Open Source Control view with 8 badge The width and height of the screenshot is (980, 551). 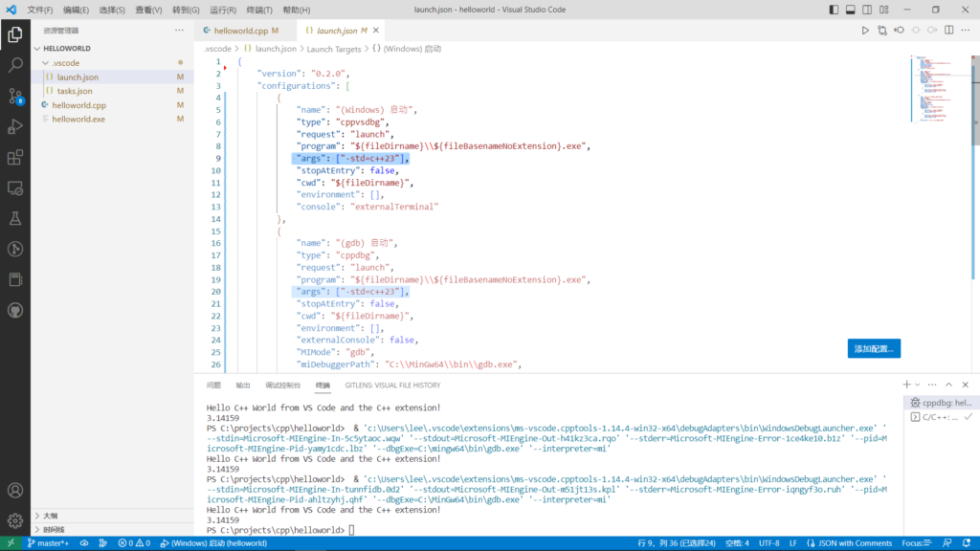(x=15, y=97)
